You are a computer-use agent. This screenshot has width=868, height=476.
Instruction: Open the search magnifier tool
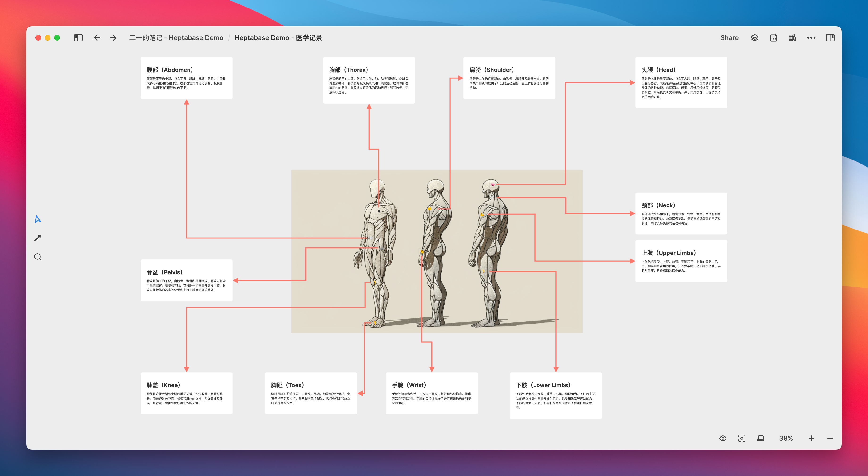38,257
